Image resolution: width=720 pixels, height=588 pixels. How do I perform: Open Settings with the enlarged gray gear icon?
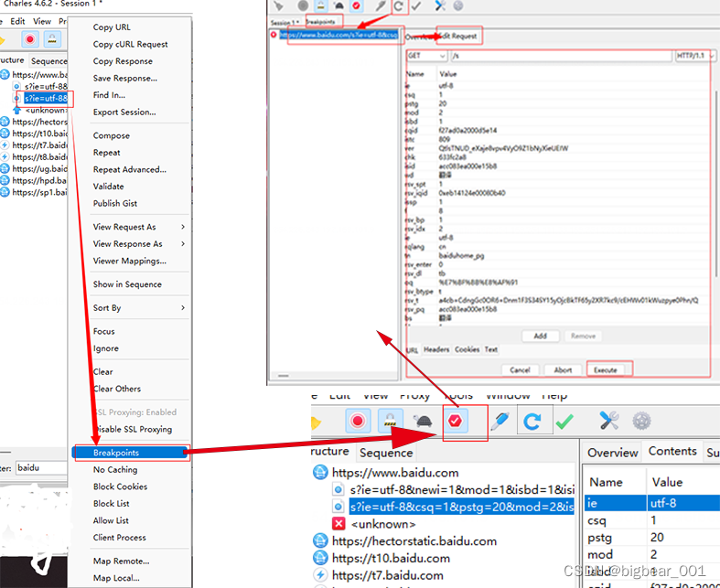click(x=641, y=421)
